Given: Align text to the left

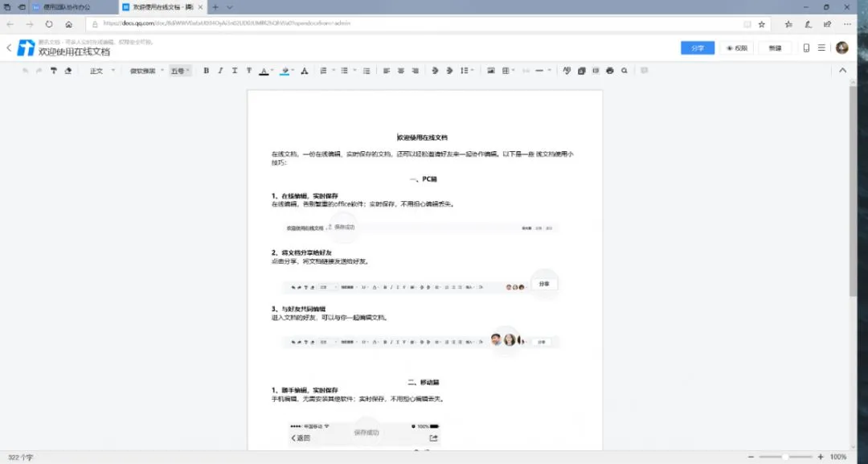Looking at the screenshot, I should (387, 71).
